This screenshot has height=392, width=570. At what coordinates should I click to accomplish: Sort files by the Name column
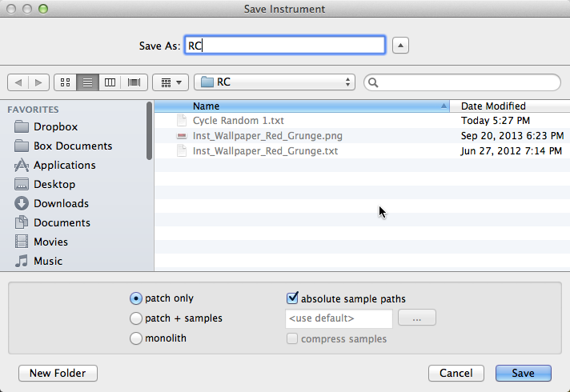point(302,106)
